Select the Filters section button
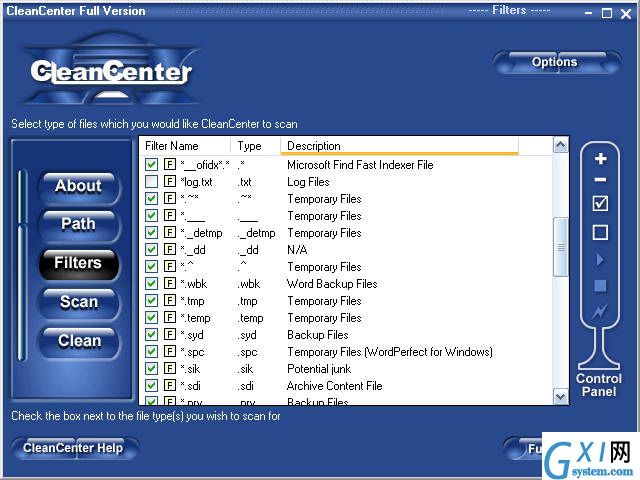 78,264
